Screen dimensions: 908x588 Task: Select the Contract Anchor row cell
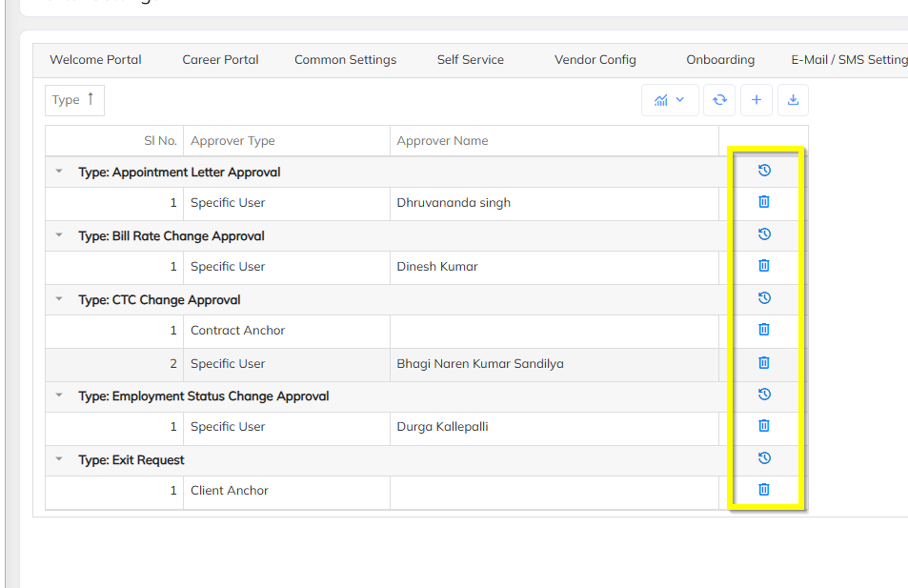pos(238,331)
